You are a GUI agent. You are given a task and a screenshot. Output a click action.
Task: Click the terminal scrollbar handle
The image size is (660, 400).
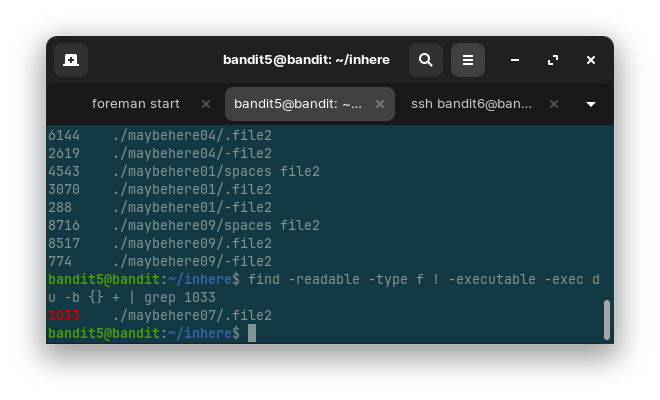tap(607, 320)
